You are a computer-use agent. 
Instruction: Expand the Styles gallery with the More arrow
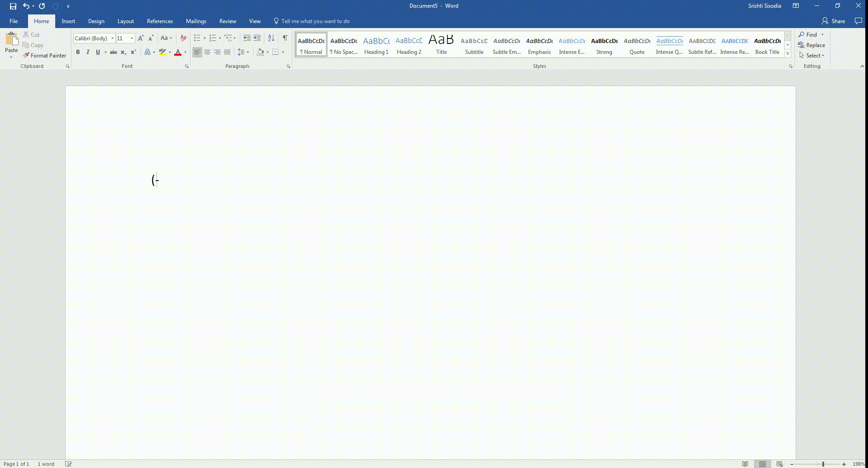[x=787, y=54]
